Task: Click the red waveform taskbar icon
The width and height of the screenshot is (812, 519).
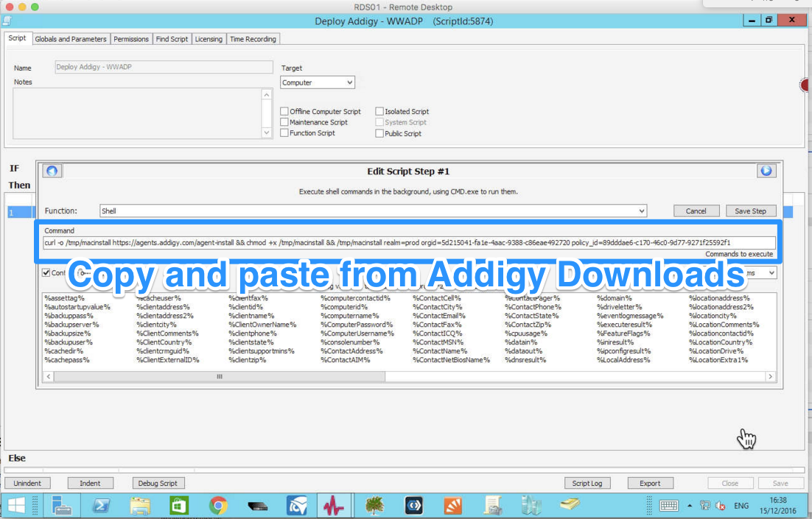Action: 335,505
